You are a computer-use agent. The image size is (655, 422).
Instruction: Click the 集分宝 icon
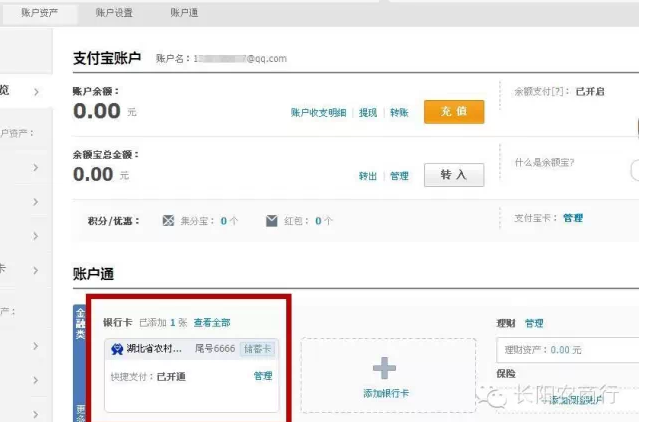[x=168, y=221]
